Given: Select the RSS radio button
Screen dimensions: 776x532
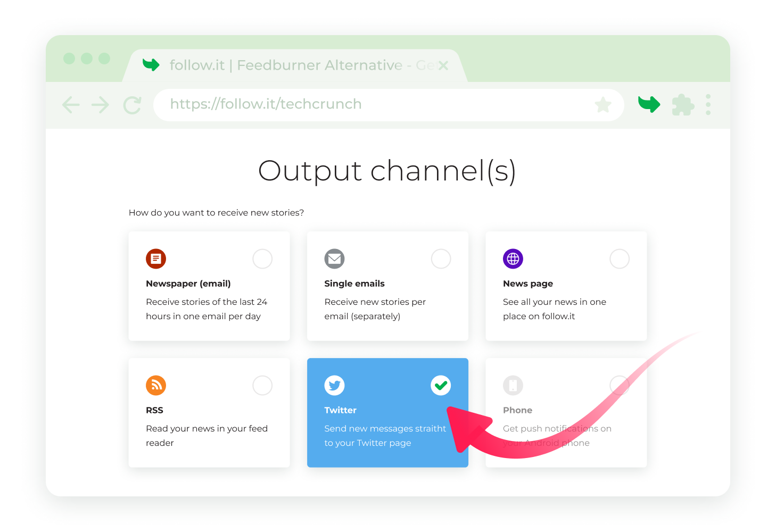Looking at the screenshot, I should click(x=262, y=385).
